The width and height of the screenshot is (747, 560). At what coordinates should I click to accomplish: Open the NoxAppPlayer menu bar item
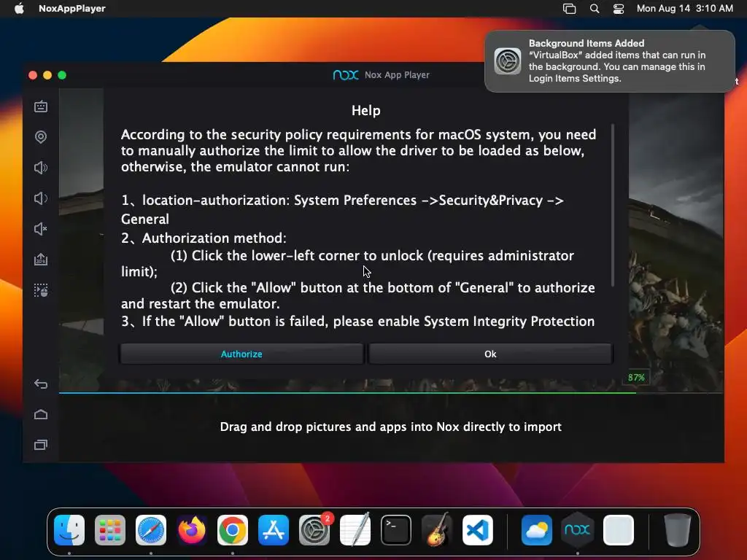pos(72,8)
